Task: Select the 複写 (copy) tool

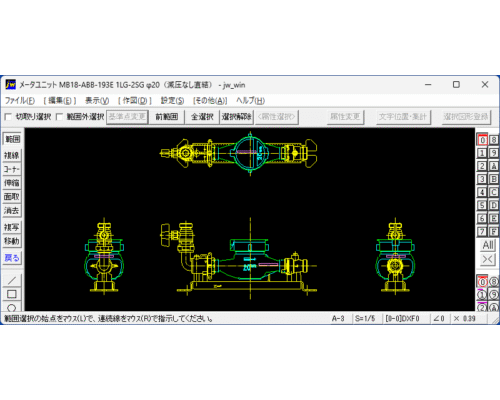Action: coord(12,227)
